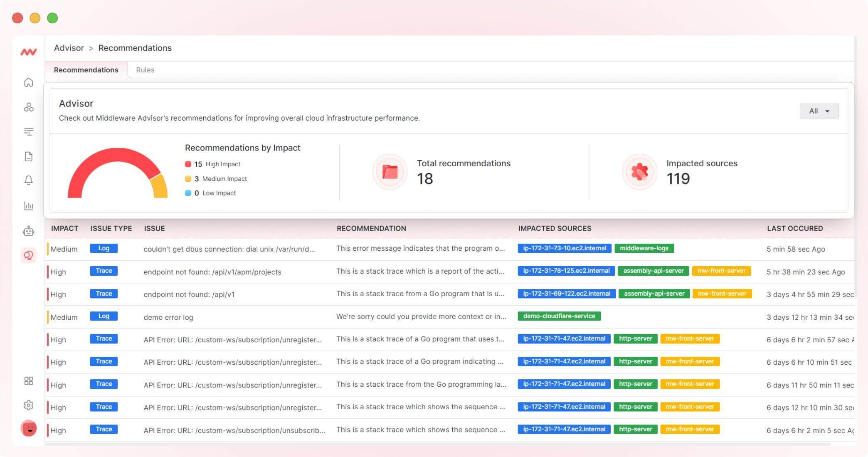Sort by the LAST OCCURED column header
The image size is (868, 457).
(x=795, y=228)
